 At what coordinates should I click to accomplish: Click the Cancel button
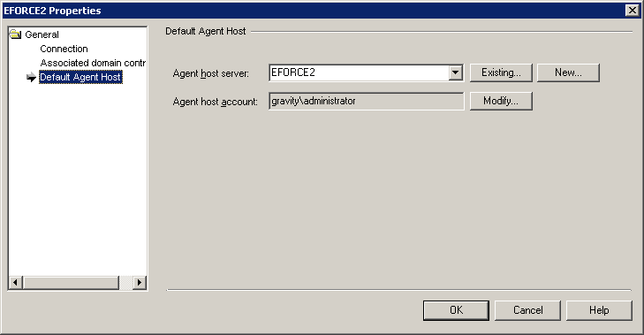tap(527, 310)
